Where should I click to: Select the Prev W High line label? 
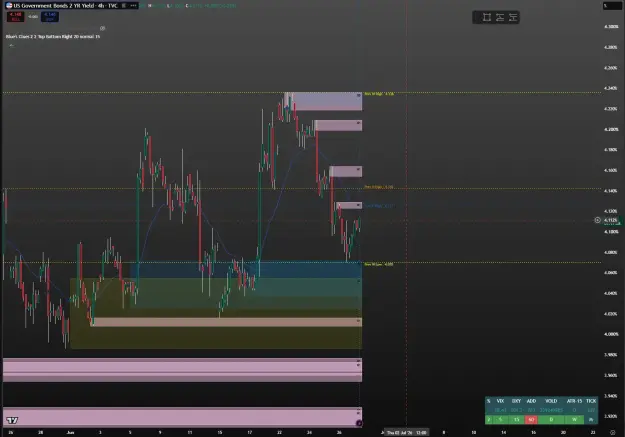pyautogui.click(x=379, y=94)
